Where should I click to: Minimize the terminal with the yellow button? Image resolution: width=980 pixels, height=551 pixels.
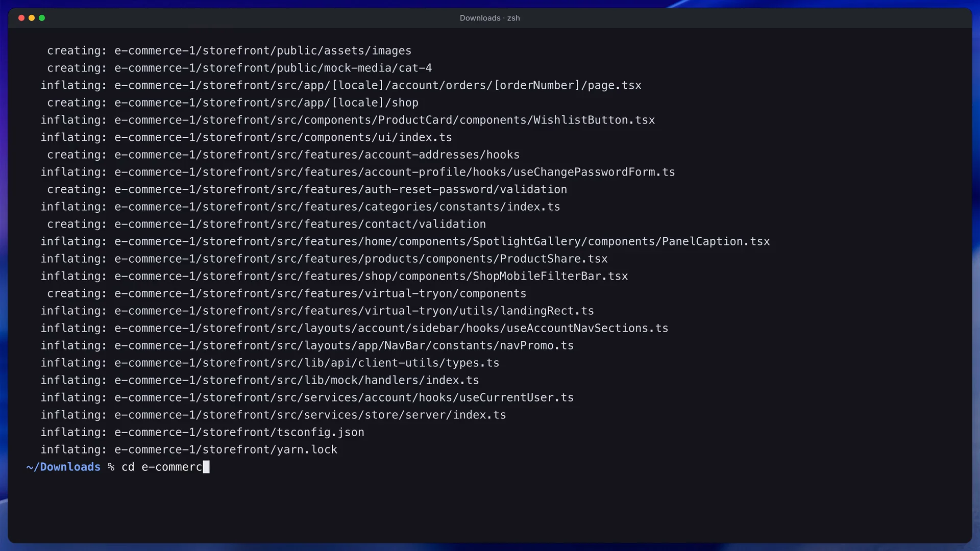32,18
